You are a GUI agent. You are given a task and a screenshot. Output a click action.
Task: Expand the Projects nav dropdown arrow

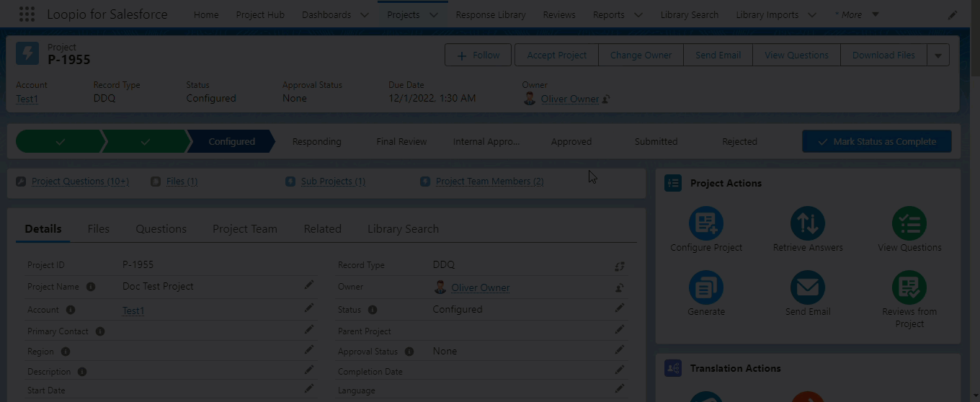[434, 14]
